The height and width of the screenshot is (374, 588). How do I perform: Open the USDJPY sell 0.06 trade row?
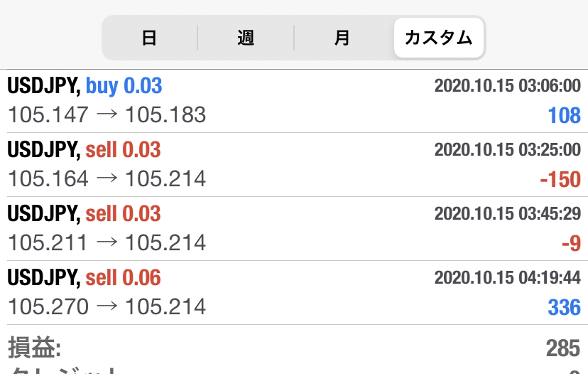294,293
